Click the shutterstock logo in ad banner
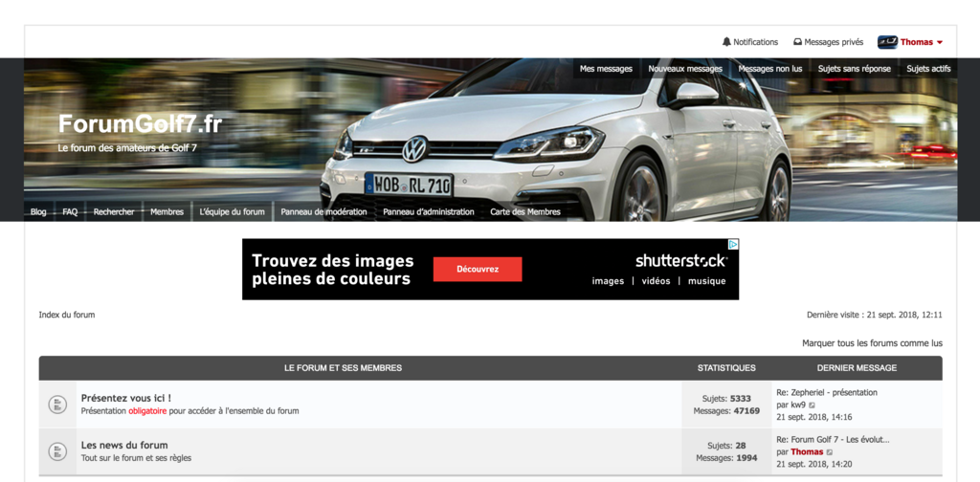Screen dimensions: 980x482 coord(681,260)
